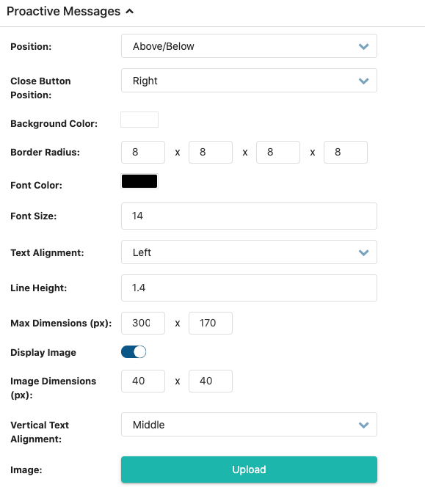Viewport: 425px width, 504px height.
Task: Click the Image Dimensions width field
Action: 143,381
